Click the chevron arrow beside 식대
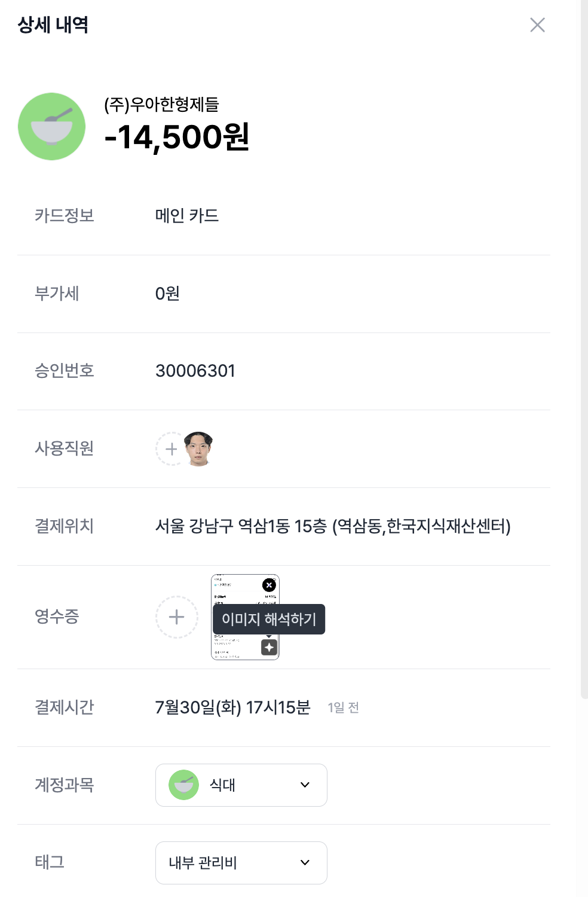This screenshot has width=588, height=897. pos(305,785)
